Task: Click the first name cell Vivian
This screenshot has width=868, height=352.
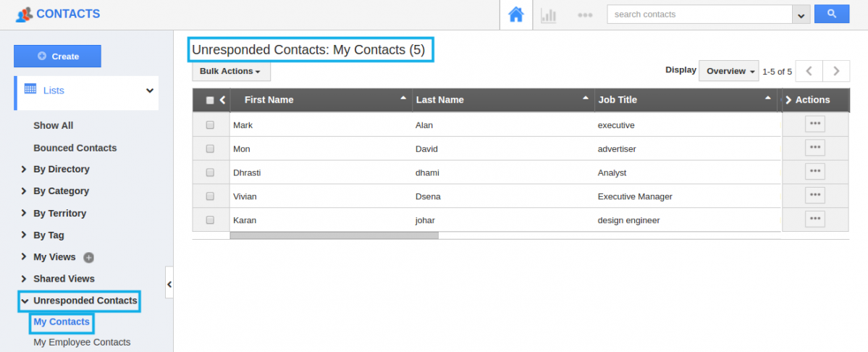Action: 245,196
